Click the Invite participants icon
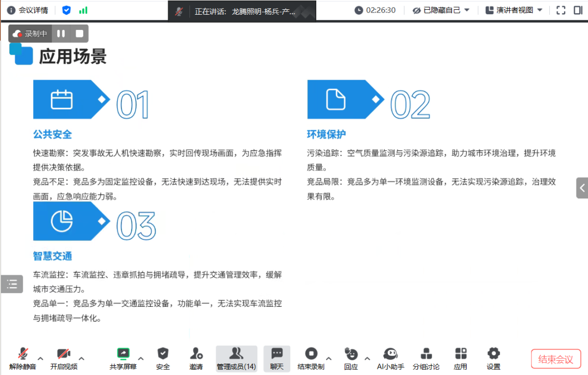 coord(196,358)
